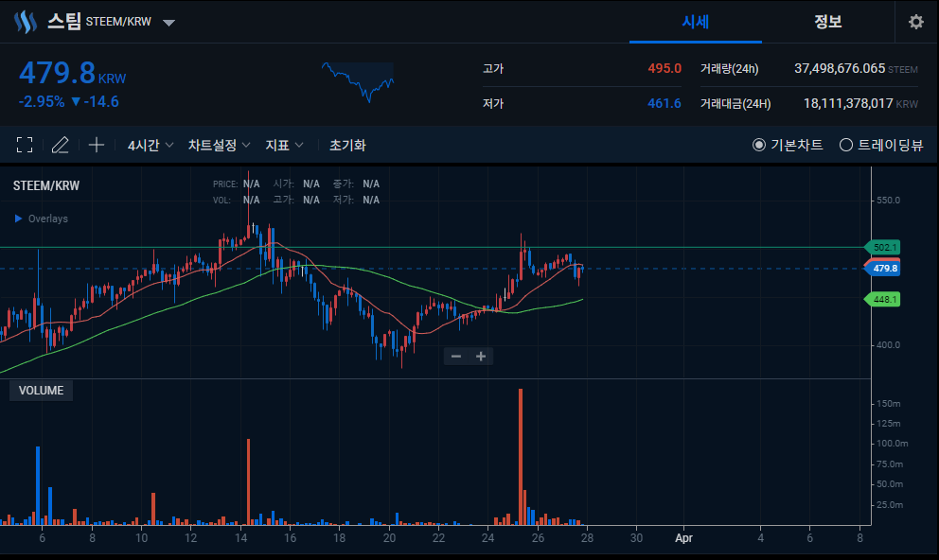Open the 4시간 interval dropdown

click(151, 145)
